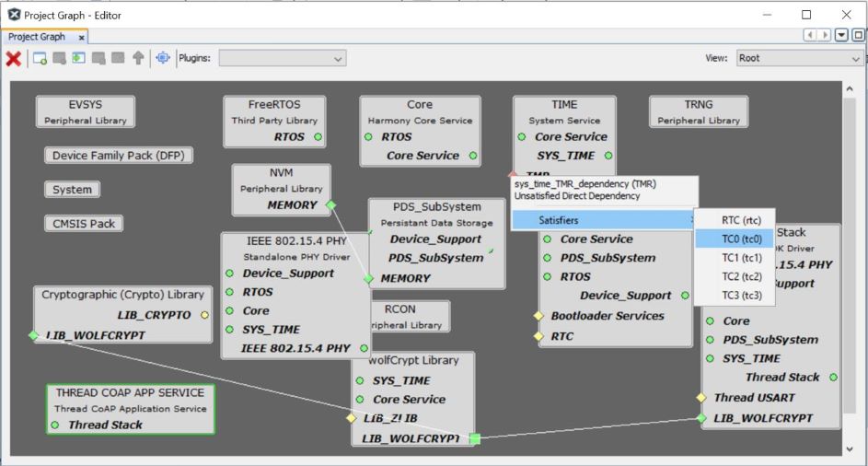868x466 pixels.
Task: Click wolfCrypt Library SYS_TIME green port
Action: (360, 380)
